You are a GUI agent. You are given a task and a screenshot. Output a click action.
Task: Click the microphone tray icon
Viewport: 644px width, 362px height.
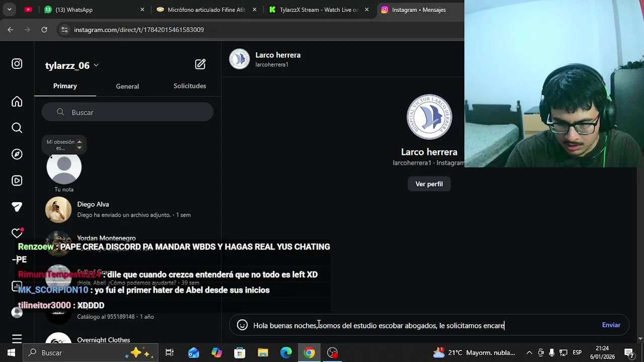pos(552,352)
